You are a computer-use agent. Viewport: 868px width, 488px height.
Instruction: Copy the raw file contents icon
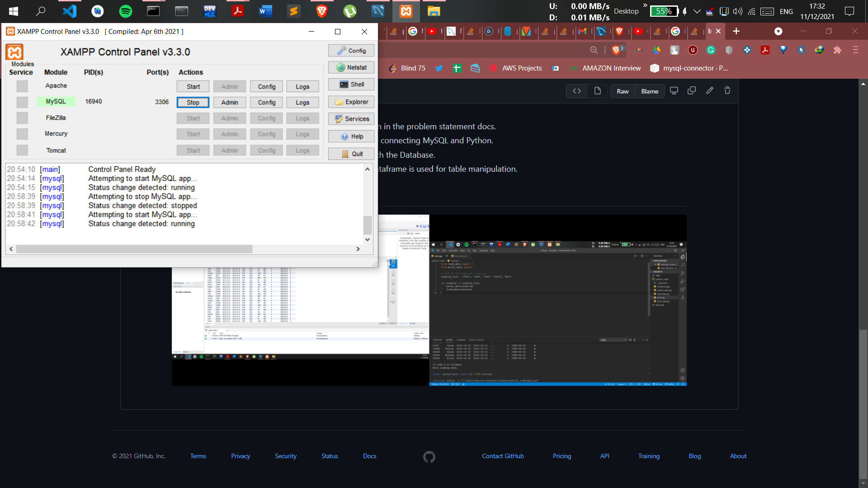pyautogui.click(x=691, y=90)
